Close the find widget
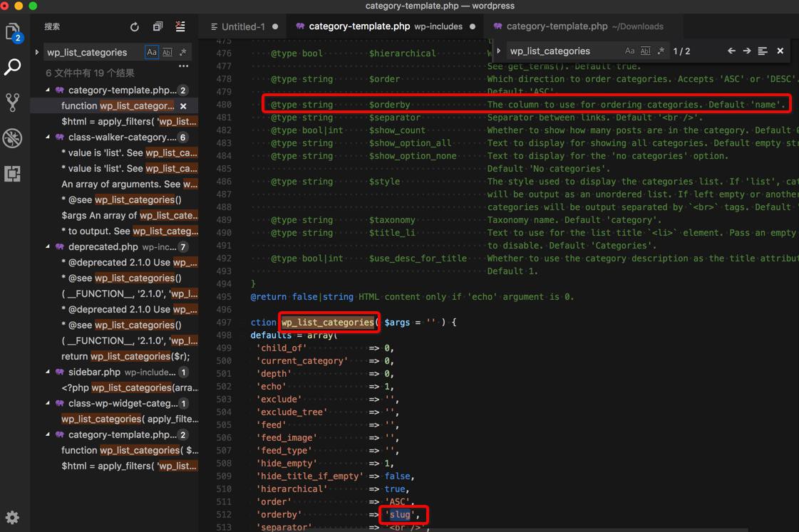 [780, 51]
